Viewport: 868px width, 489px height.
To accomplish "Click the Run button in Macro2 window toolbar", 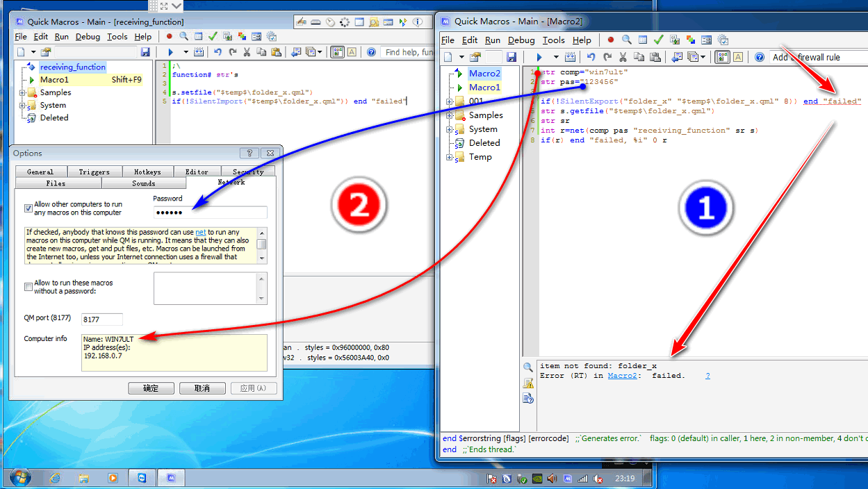I will pyautogui.click(x=539, y=57).
